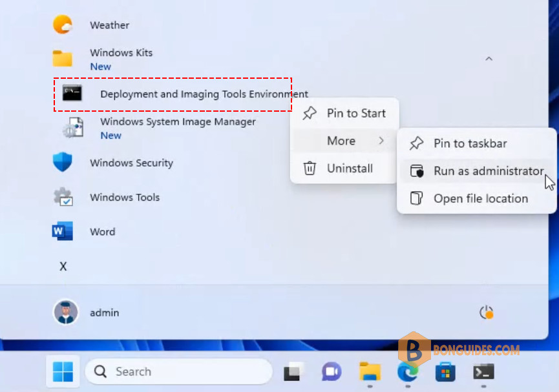
Task: Click the trash icon next to Uninstall
Action: click(310, 168)
